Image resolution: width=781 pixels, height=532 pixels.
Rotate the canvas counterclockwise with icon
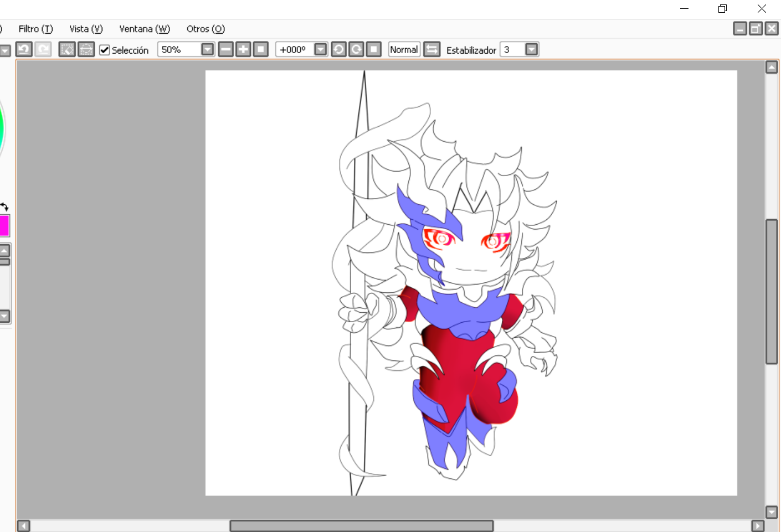(339, 49)
